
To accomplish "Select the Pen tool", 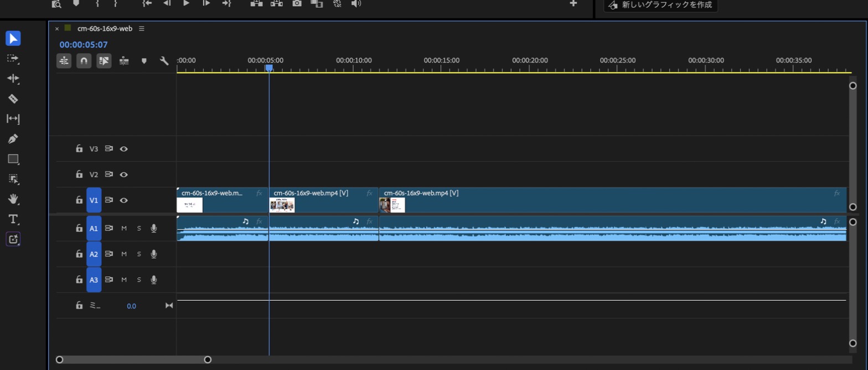I will (13, 138).
